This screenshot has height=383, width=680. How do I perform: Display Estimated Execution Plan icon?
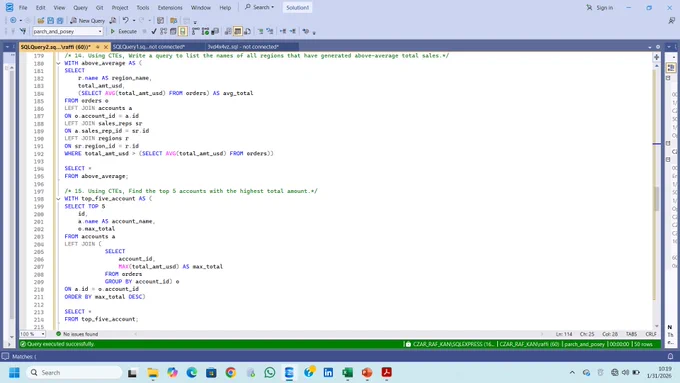(163, 31)
